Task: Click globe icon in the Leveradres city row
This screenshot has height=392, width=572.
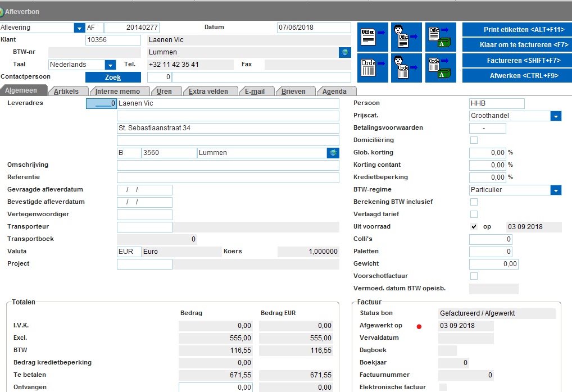Action: tap(333, 153)
